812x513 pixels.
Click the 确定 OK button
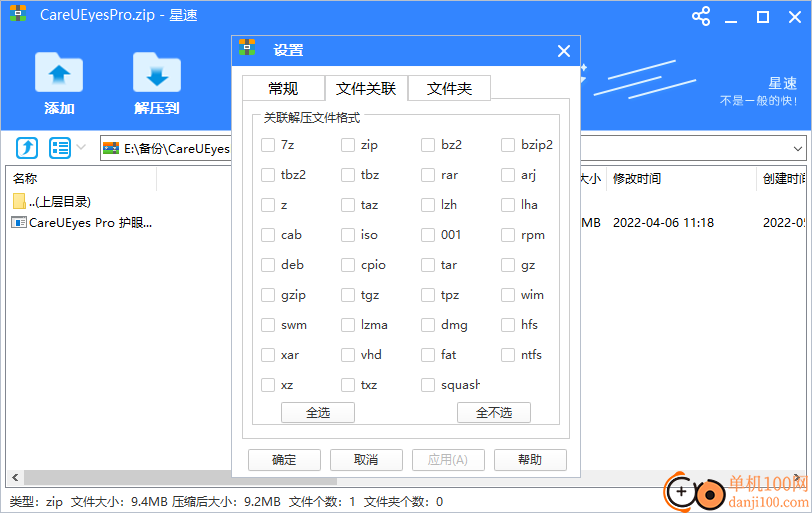tap(284, 460)
